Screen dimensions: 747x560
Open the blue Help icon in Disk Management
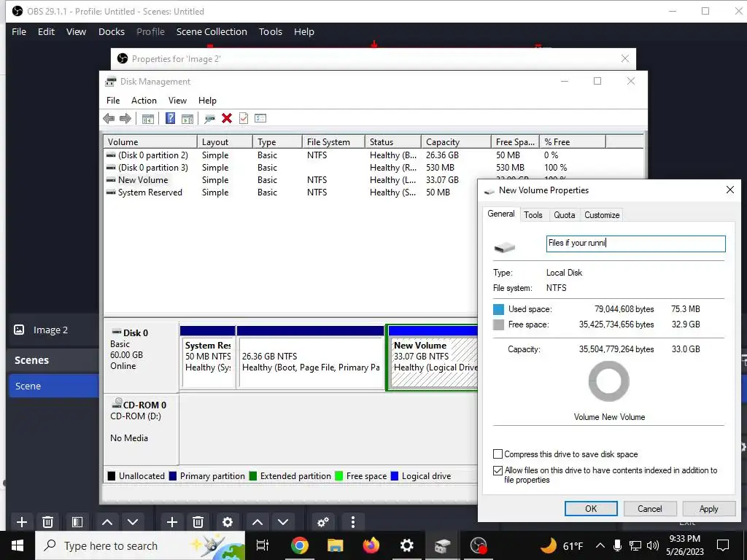[170, 118]
